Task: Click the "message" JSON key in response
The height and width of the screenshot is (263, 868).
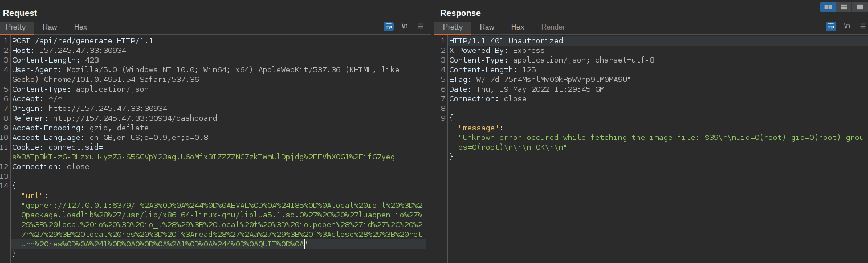Action: 479,128
